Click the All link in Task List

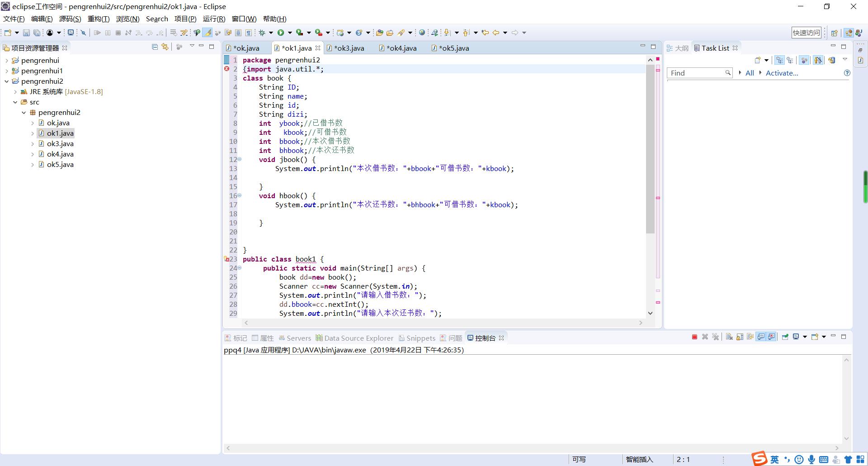750,73
